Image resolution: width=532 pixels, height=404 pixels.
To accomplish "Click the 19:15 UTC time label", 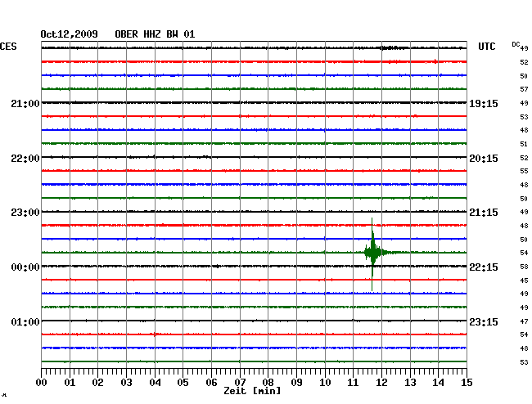I will [x=484, y=103].
